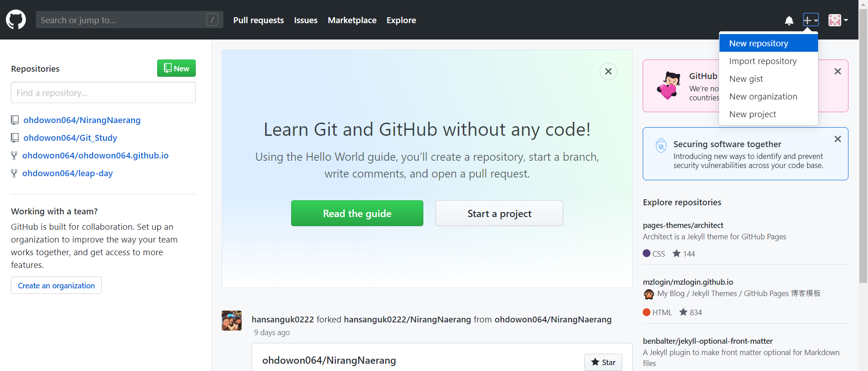Click the 9 days ago timestamp
The width and height of the screenshot is (868, 371).
tap(272, 332)
